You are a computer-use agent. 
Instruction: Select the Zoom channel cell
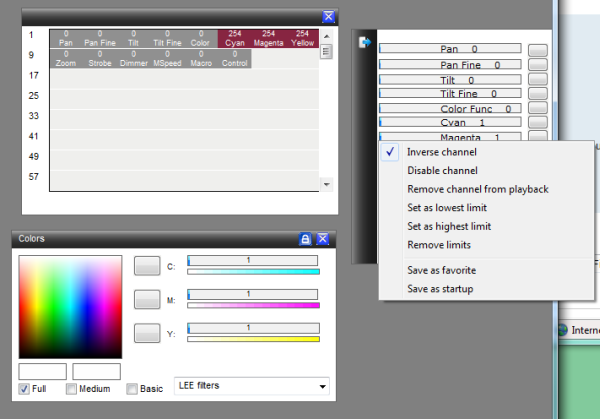click(x=66, y=59)
